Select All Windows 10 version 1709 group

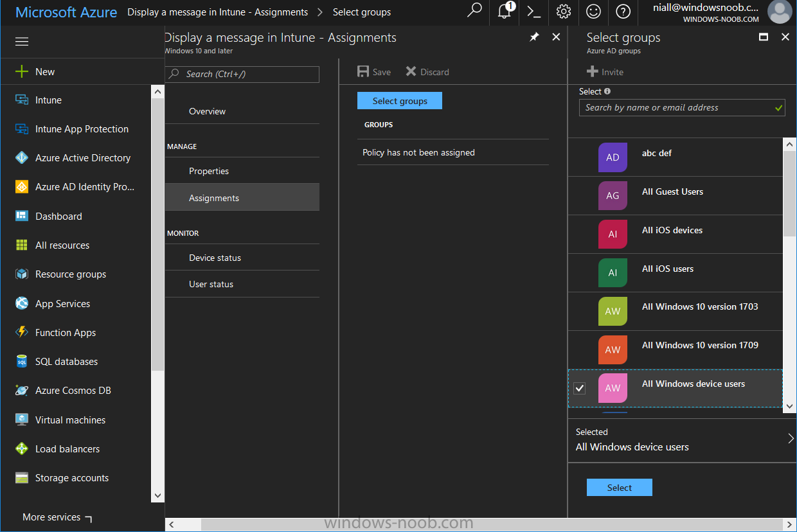[x=676, y=350]
